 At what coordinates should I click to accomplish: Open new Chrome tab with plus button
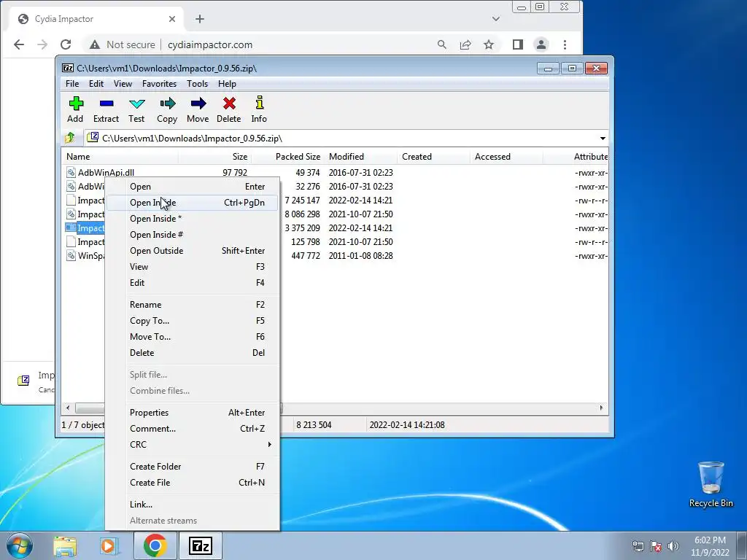pos(200,19)
